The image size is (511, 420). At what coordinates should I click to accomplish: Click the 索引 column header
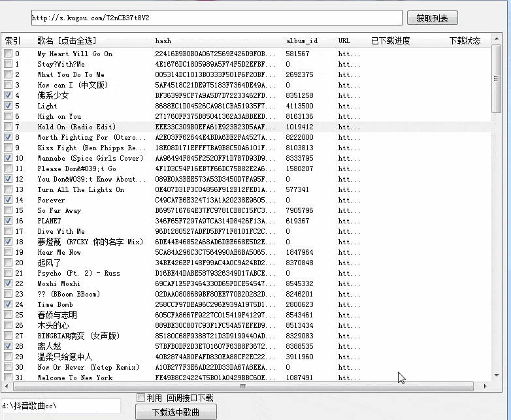[12, 40]
